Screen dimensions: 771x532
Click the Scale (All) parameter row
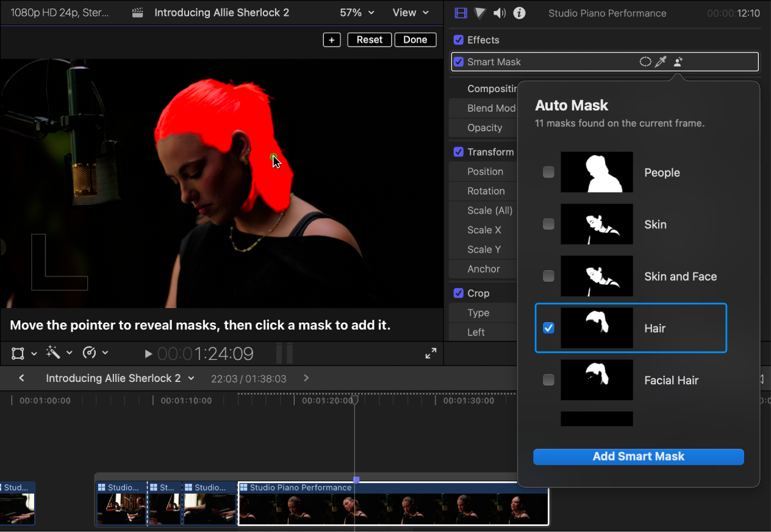483,210
